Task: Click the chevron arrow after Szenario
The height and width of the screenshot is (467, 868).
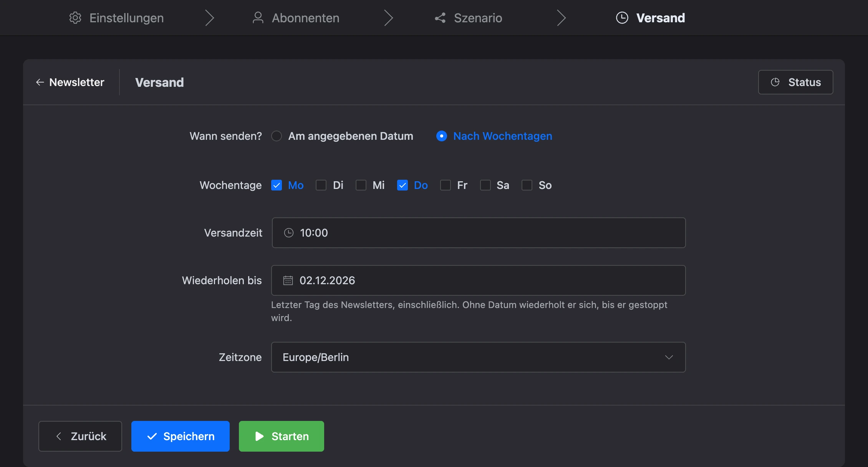Action: click(x=562, y=18)
